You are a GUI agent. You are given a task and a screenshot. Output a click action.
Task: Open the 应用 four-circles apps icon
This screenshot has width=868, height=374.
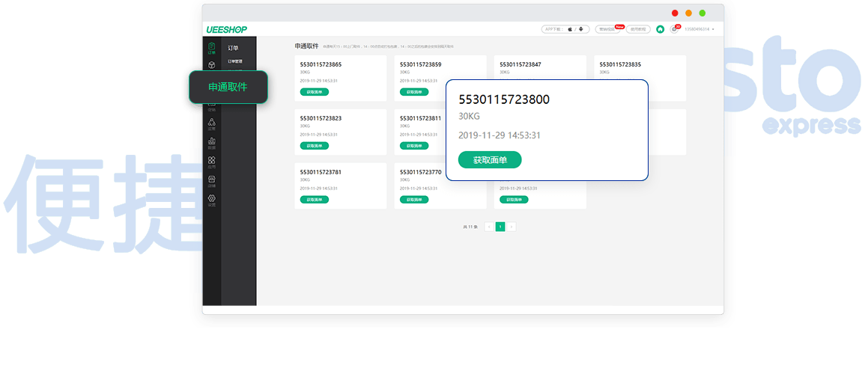211,162
